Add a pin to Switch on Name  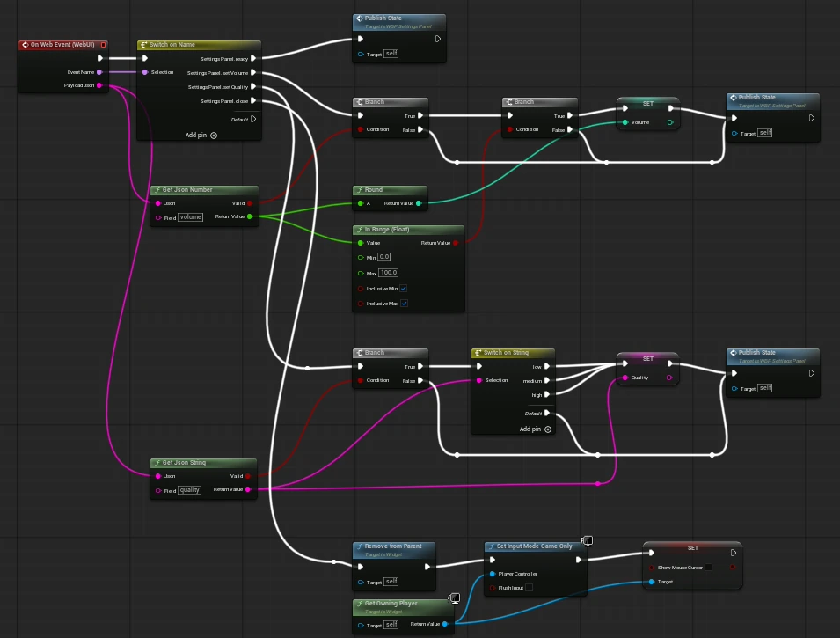[x=201, y=136]
